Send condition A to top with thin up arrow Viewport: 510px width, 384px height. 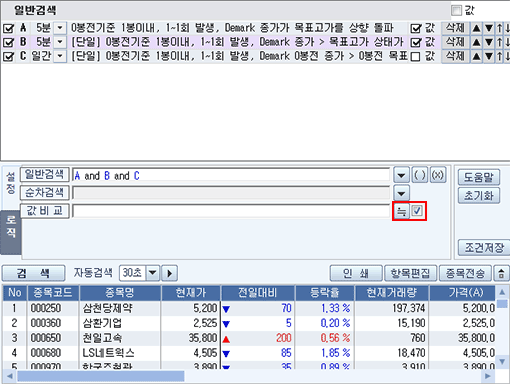499,28
